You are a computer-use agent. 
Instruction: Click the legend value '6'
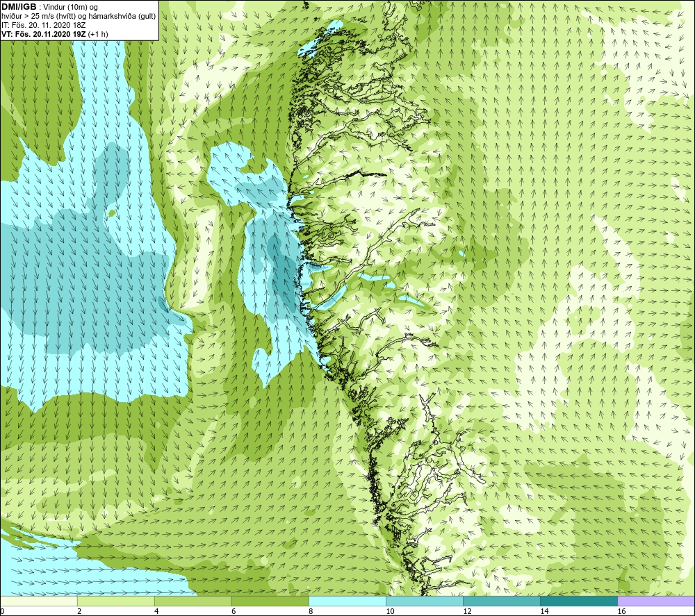tap(234, 612)
